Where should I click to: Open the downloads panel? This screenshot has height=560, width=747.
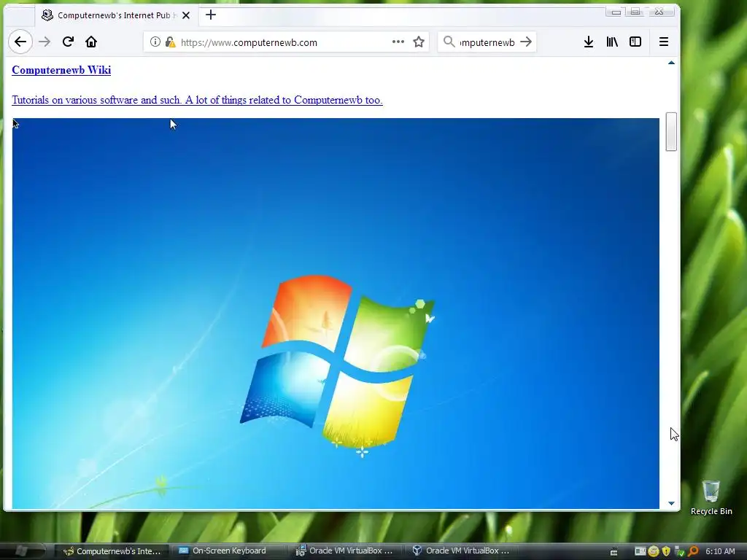589,42
